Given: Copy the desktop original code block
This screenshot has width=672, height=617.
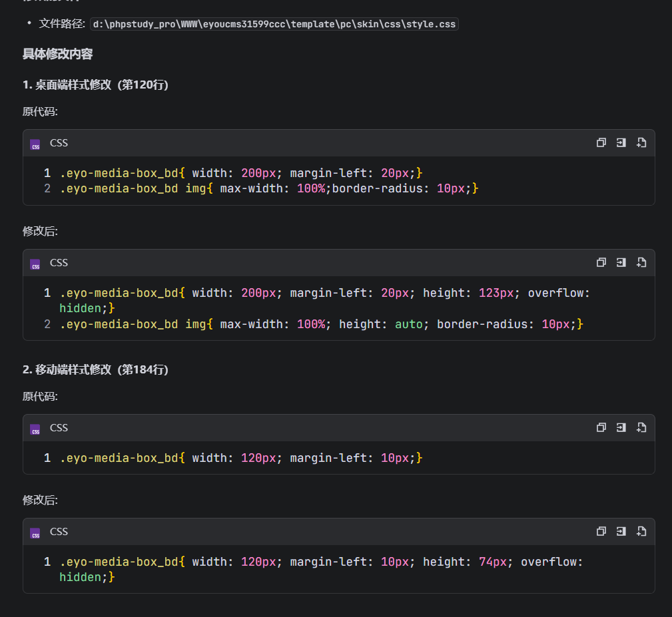Looking at the screenshot, I should (x=601, y=142).
